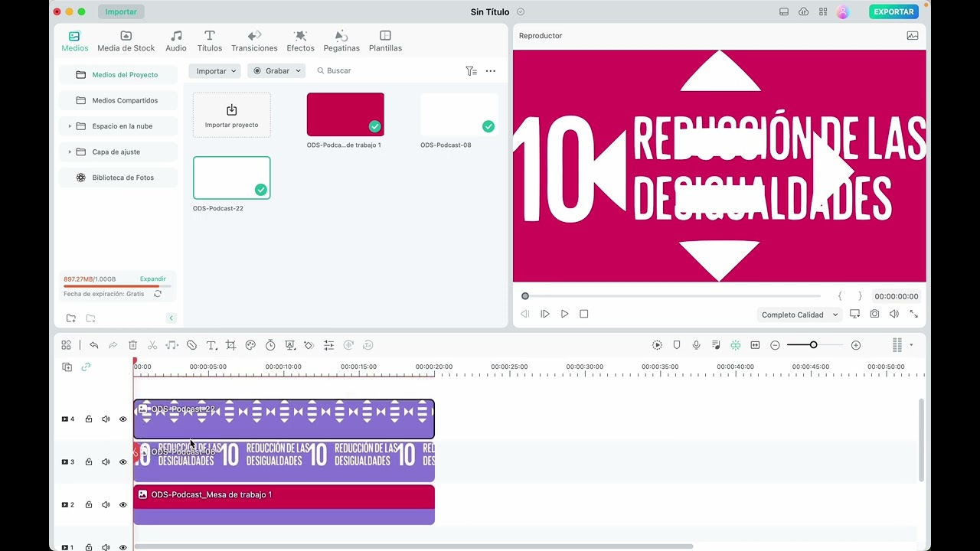Image resolution: width=980 pixels, height=551 pixels.
Task: Click the green screen person tool icon
Action: (289, 345)
